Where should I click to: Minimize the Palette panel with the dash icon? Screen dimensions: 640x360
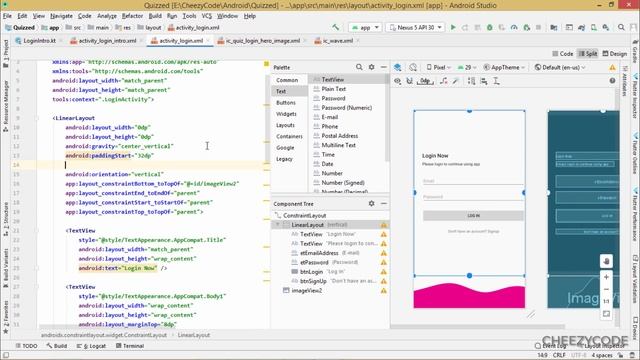pyautogui.click(x=384, y=67)
